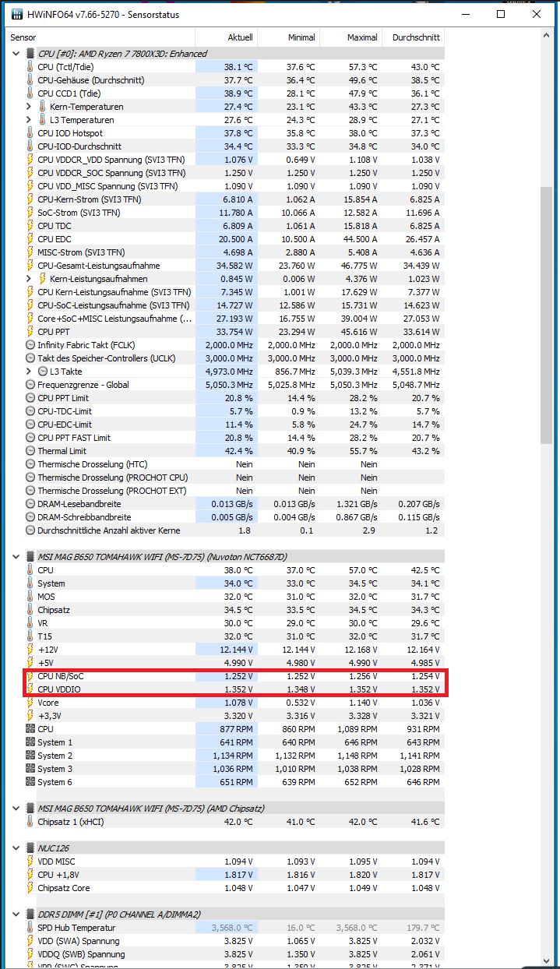Click the lightning icon for Vcore
The height and width of the screenshot is (969, 560).
[30, 703]
